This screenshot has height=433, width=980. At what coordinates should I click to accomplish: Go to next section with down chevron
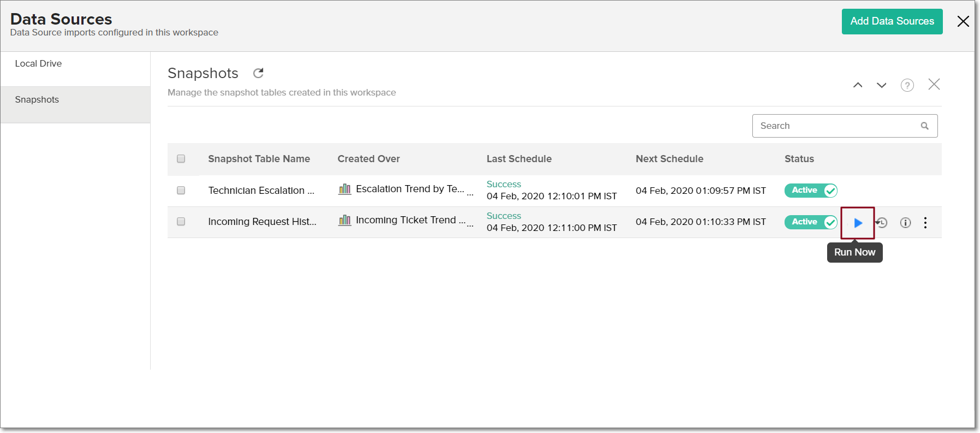pos(881,85)
